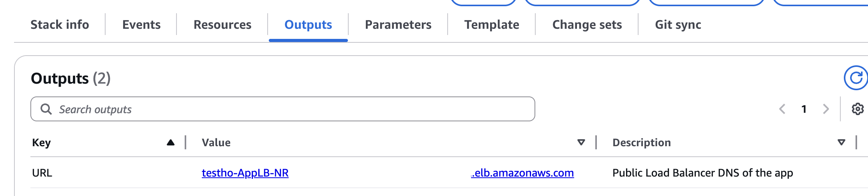
Task: Switch to the Events tab
Action: (141, 24)
